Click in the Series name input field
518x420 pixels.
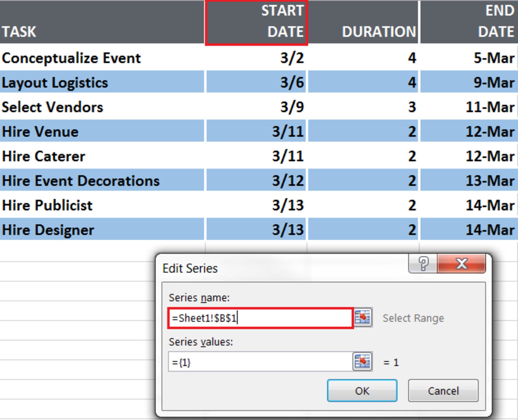coord(260,318)
